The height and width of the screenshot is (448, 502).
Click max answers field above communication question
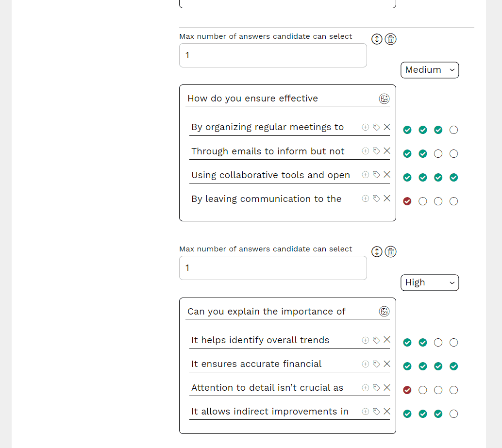click(272, 55)
